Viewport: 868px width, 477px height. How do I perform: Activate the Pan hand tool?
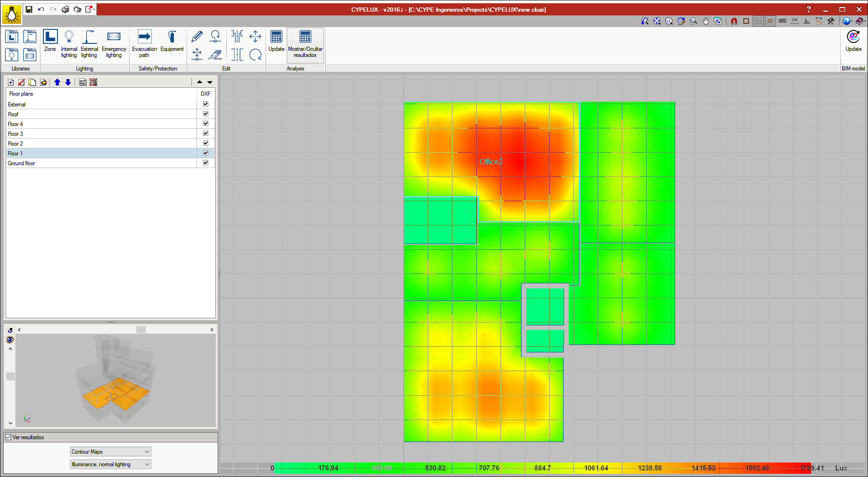pyautogui.click(x=706, y=21)
